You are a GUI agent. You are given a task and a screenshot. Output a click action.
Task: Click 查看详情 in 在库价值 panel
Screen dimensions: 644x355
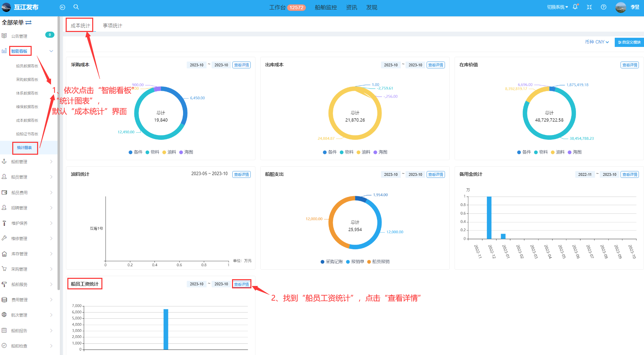[630, 65]
